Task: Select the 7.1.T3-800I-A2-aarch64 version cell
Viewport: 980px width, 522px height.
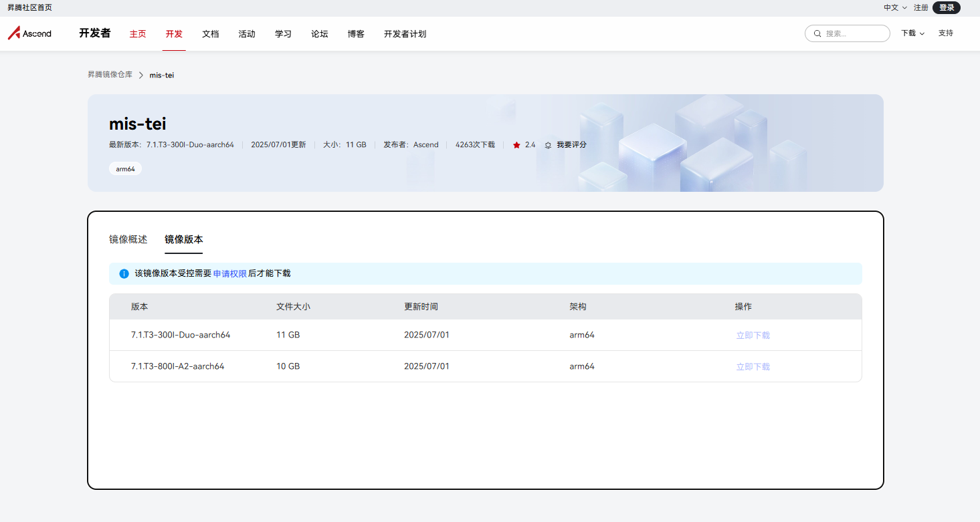Action: tap(178, 366)
